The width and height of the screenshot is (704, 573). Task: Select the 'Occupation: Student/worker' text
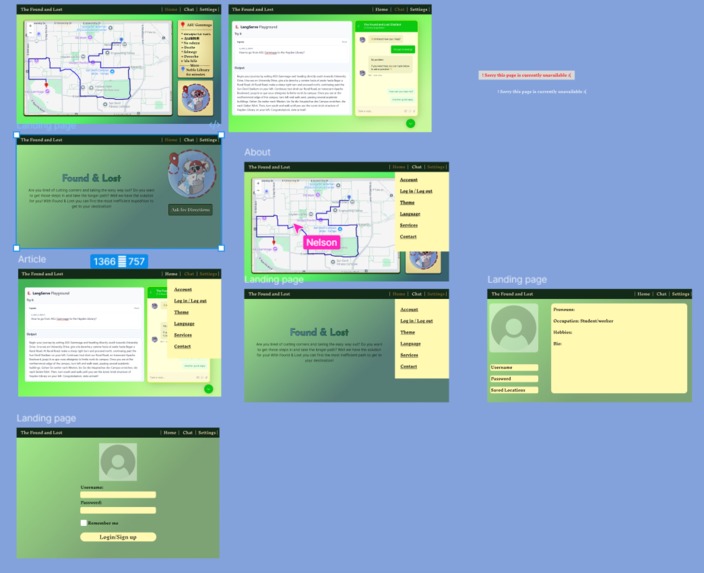click(x=583, y=321)
